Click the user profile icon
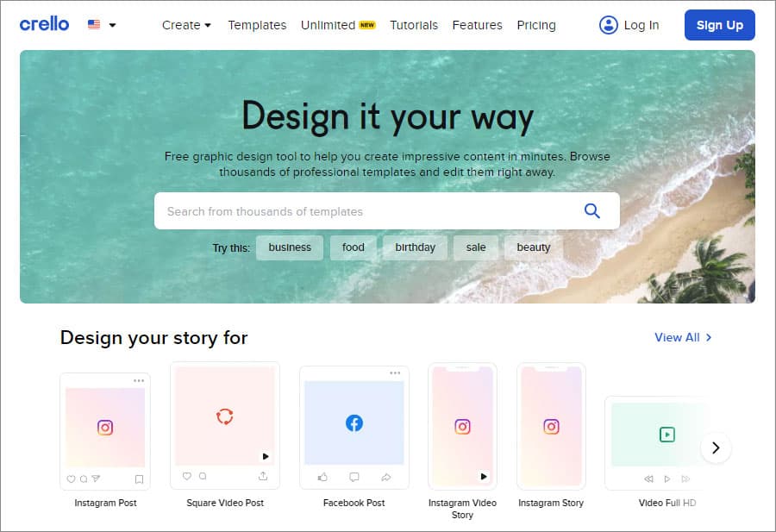The width and height of the screenshot is (776, 532). pyautogui.click(x=608, y=25)
